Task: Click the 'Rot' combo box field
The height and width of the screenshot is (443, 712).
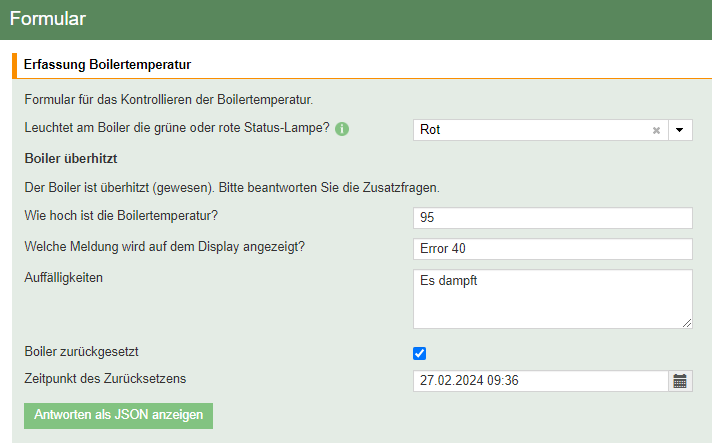Action: tap(530, 130)
